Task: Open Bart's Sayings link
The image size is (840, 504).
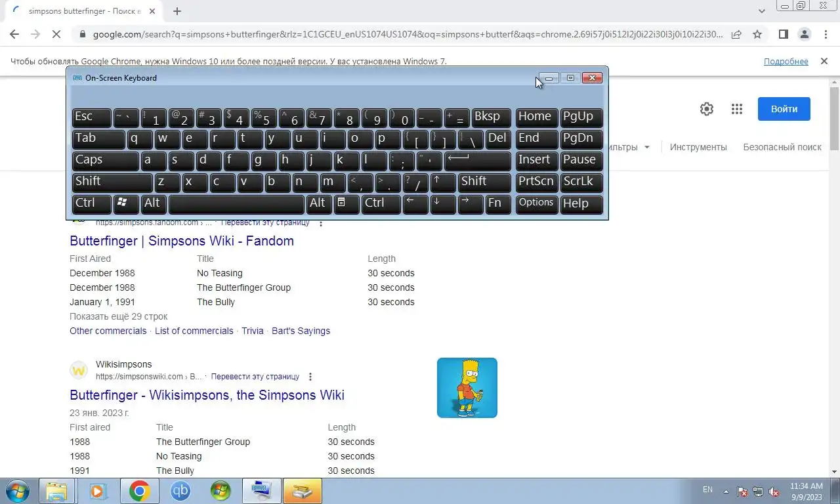Action: tap(301, 331)
